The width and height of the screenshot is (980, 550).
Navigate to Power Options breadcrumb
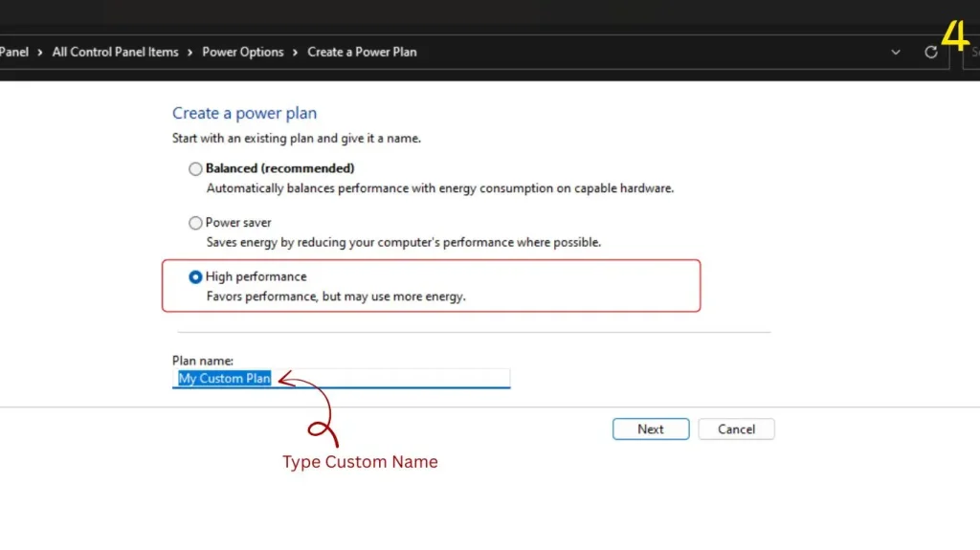point(242,53)
